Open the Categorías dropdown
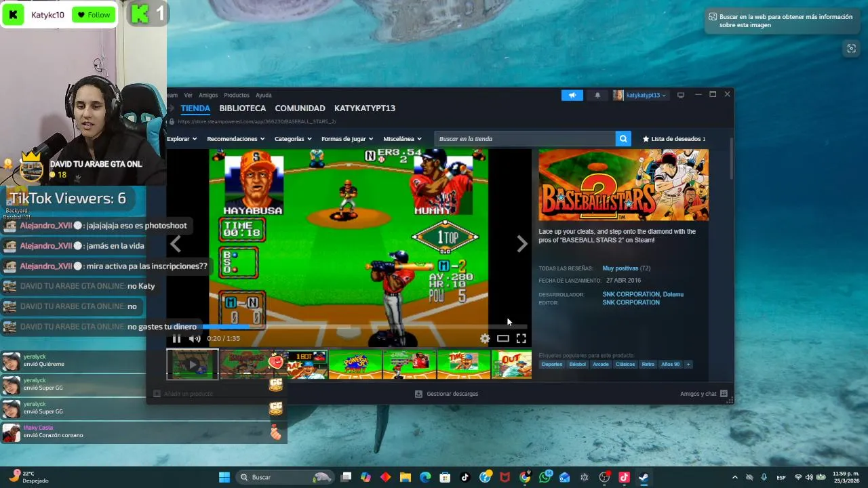868x488 pixels. [x=293, y=139]
